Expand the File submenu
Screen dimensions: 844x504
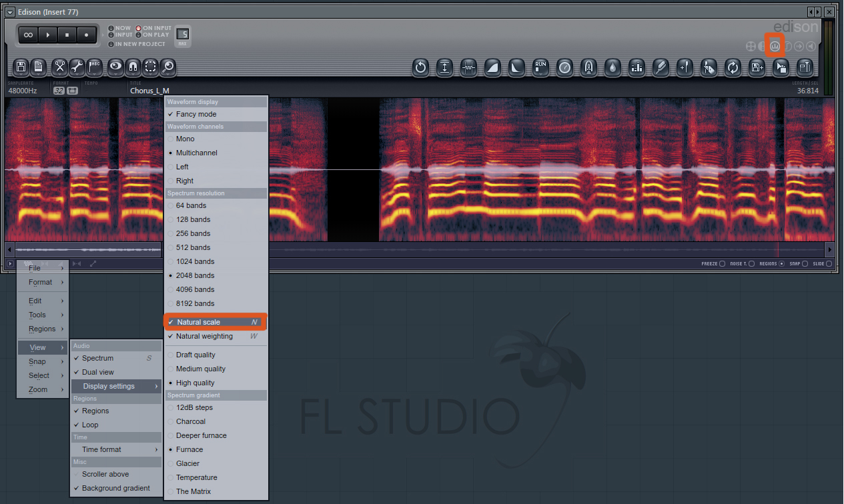[43, 268]
